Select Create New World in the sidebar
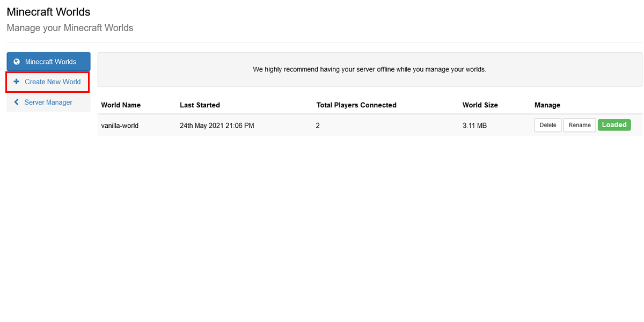The width and height of the screenshot is (644, 322). (x=48, y=82)
